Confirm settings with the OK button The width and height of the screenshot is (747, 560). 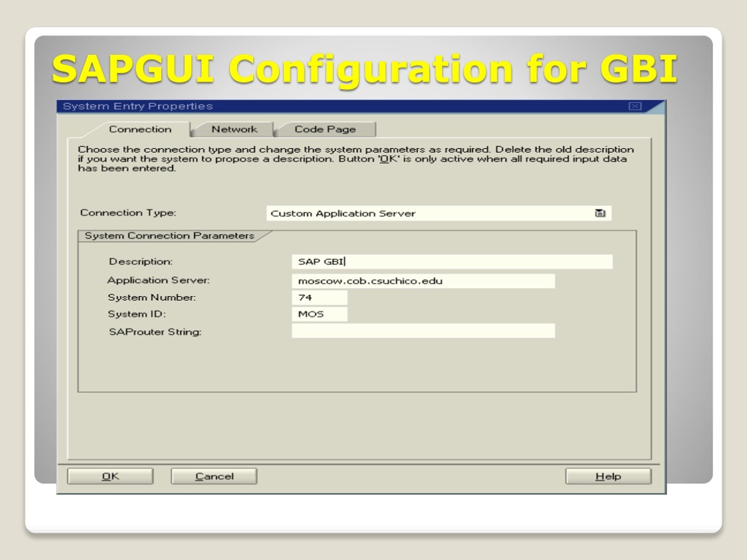tap(110, 476)
